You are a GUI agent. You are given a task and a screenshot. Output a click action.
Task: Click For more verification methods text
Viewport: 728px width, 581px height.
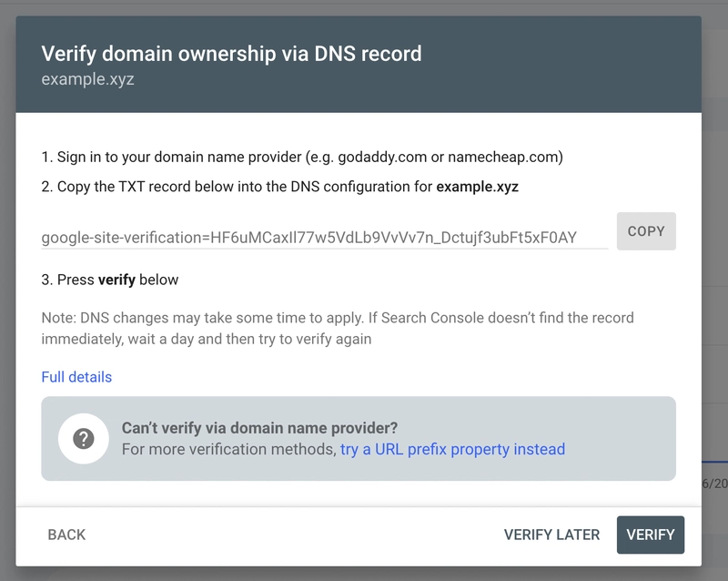coord(229,449)
